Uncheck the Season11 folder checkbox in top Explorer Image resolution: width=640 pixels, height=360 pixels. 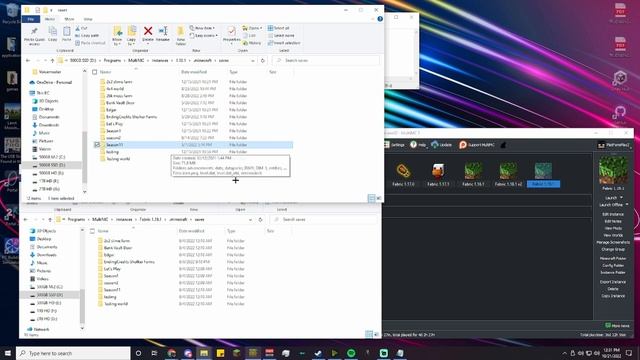pyautogui.click(x=97, y=144)
